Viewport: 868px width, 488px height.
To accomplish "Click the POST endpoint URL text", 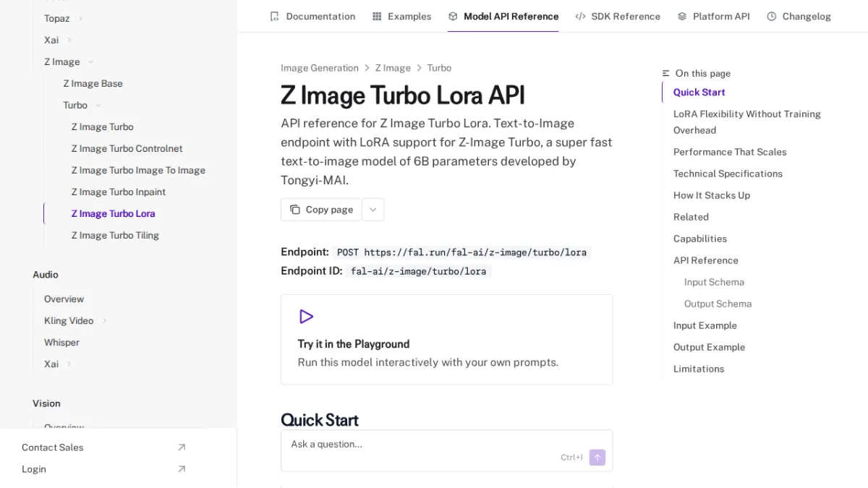I will tap(461, 252).
